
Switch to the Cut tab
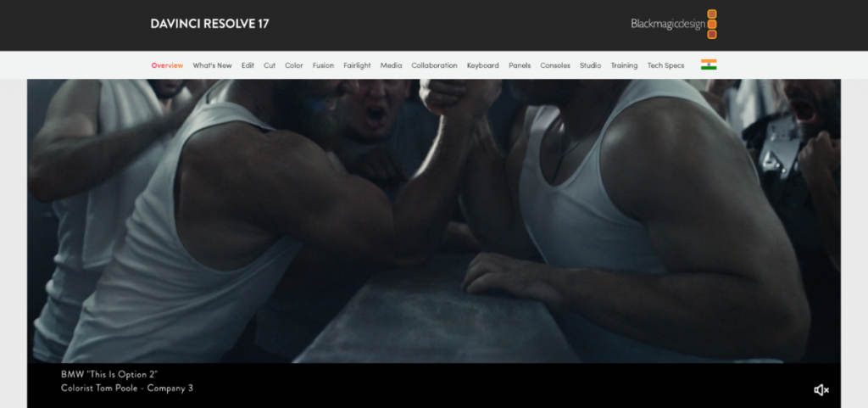point(270,65)
